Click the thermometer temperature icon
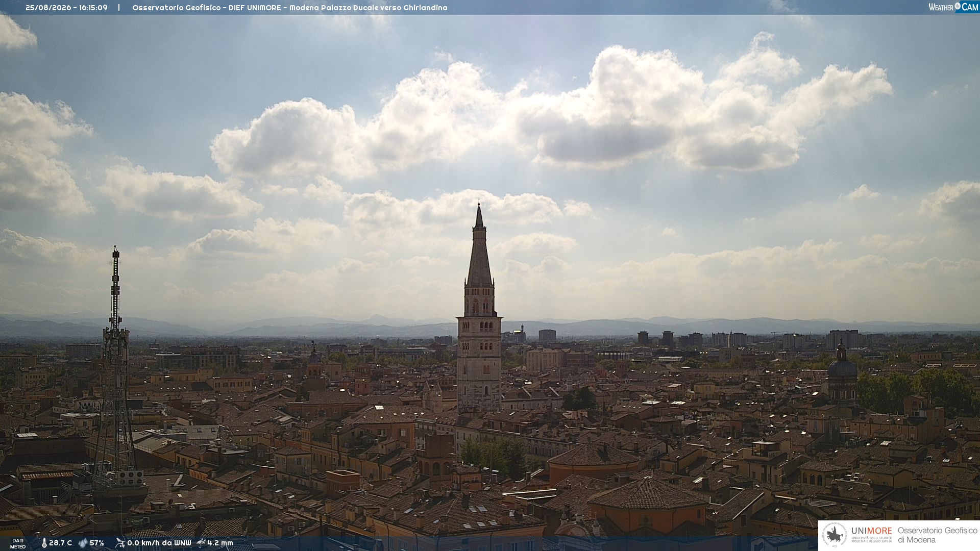980x551 pixels. 44,543
